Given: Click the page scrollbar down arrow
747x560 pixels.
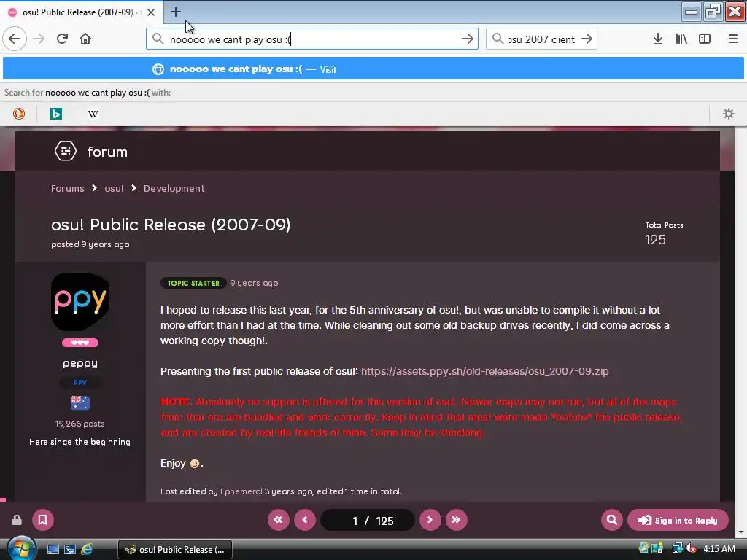Looking at the screenshot, I should pos(741,532).
